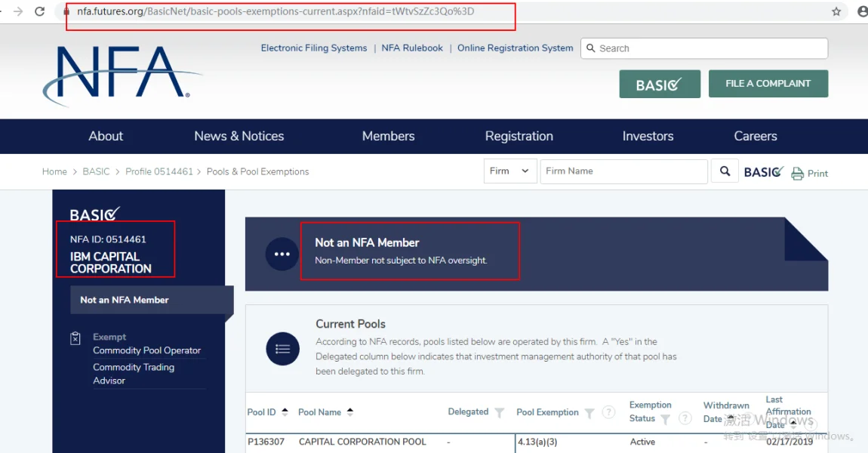This screenshot has height=453, width=868.
Task: Click the Firm Name input field
Action: [623, 171]
